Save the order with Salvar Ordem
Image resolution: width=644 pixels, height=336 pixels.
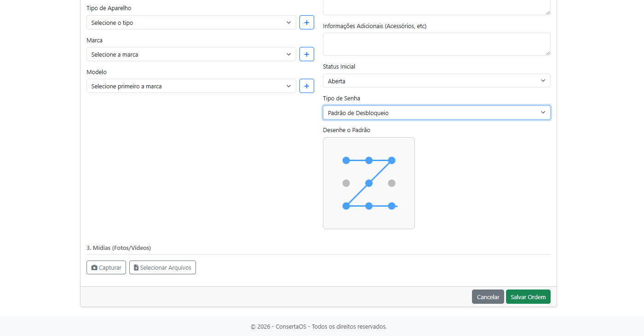click(x=528, y=297)
